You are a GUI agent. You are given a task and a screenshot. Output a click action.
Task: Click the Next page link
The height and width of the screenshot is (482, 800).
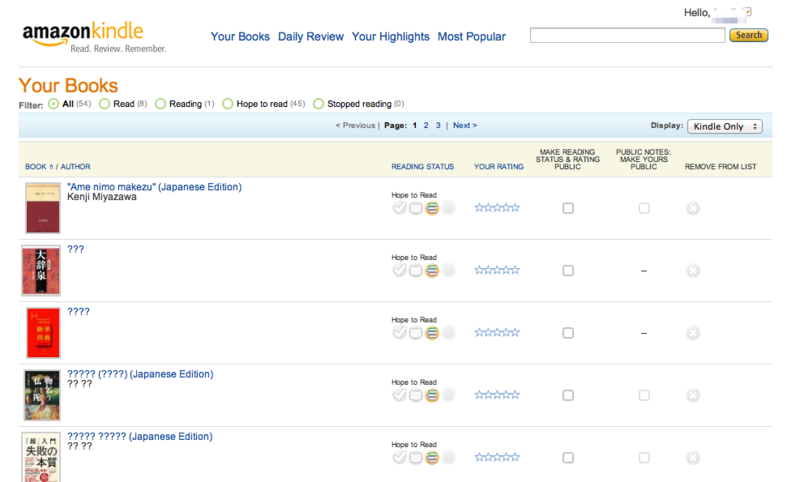point(465,125)
